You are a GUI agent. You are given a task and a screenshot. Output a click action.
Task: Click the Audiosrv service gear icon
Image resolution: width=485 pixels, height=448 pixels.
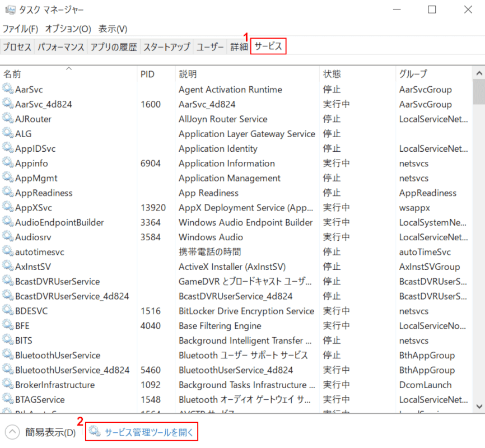point(8,236)
